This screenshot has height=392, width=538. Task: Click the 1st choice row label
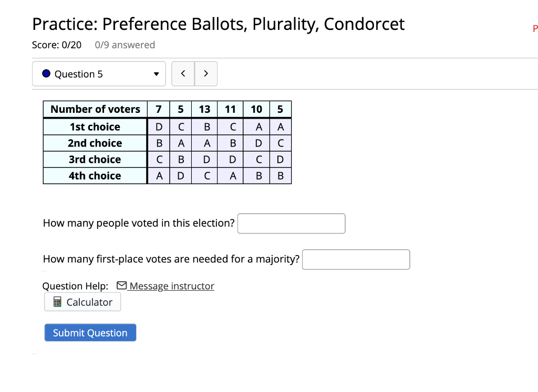pos(95,126)
